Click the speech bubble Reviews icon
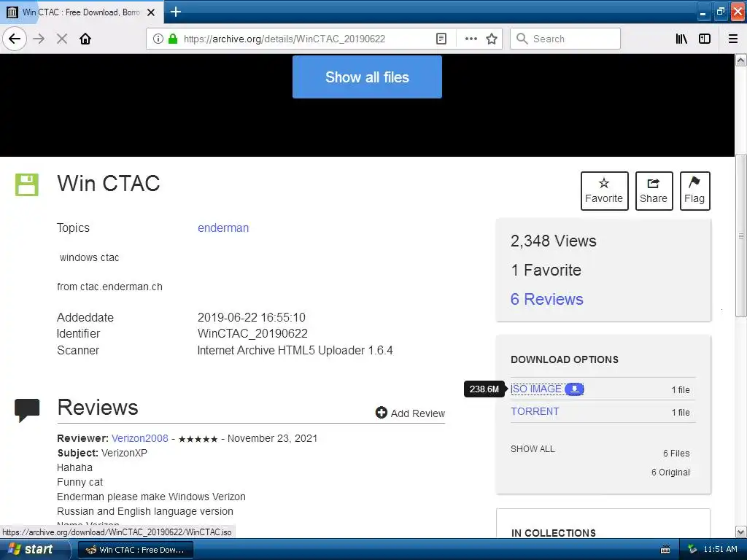 point(27,410)
